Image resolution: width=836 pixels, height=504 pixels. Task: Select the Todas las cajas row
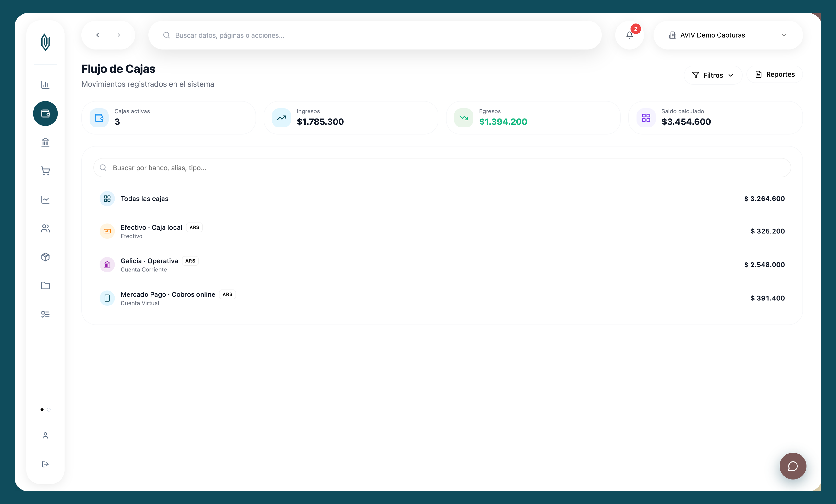442,199
